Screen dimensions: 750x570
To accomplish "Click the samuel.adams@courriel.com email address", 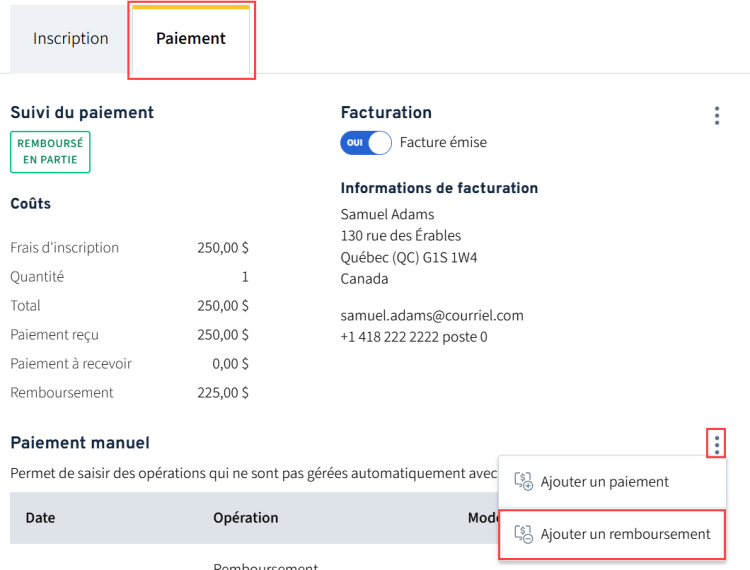I will tap(432, 315).
